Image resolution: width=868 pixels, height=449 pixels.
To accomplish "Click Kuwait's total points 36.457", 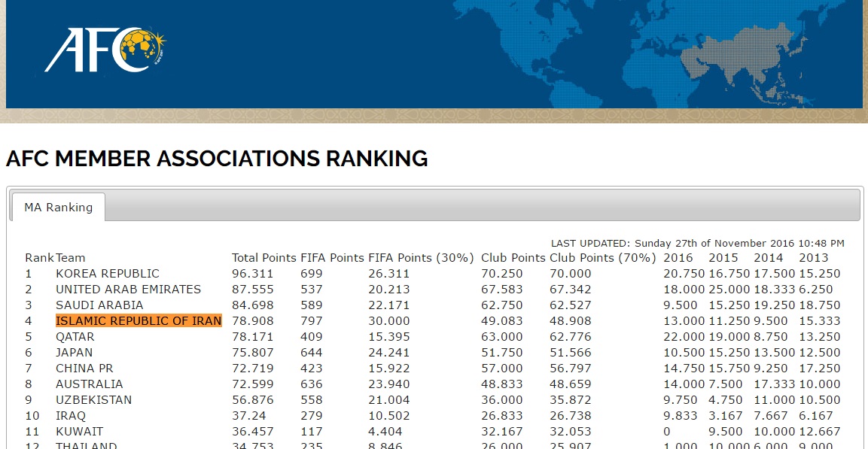I will click(252, 431).
